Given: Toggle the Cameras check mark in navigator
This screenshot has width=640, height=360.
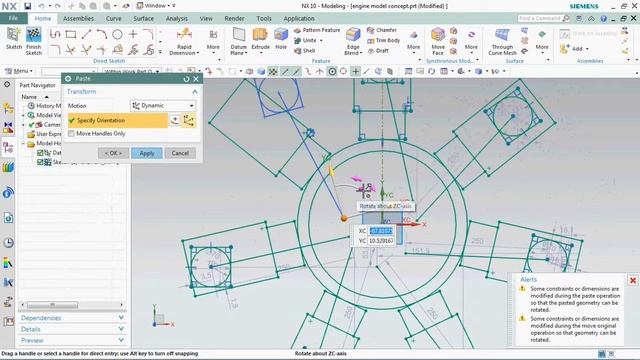Looking at the screenshot, I should (32, 124).
